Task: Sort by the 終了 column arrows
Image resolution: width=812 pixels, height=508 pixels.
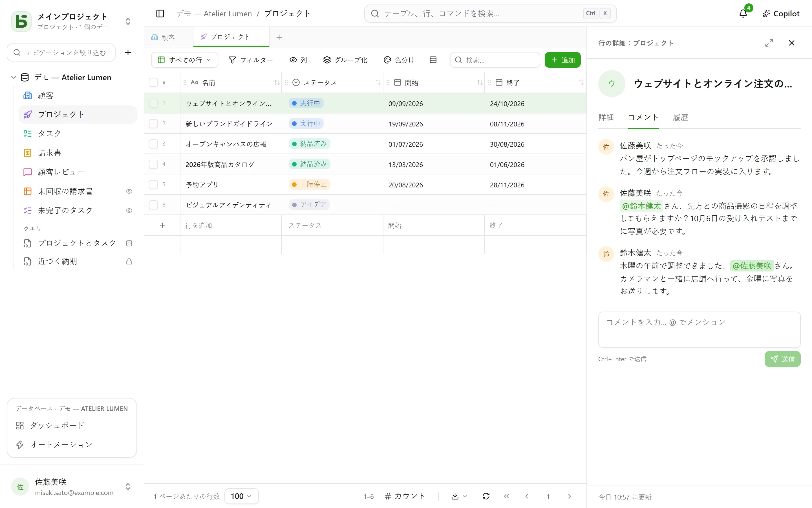Action: [581, 82]
